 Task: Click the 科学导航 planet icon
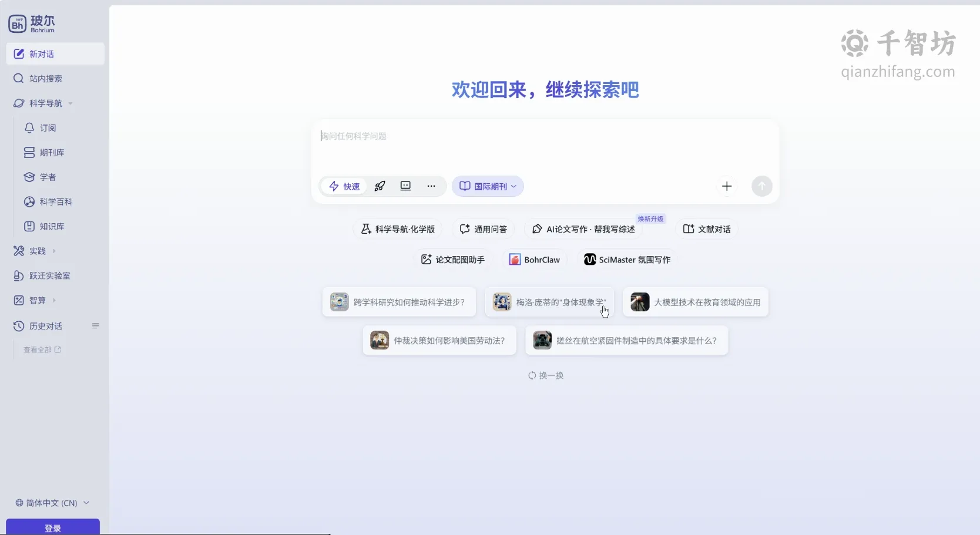19,103
